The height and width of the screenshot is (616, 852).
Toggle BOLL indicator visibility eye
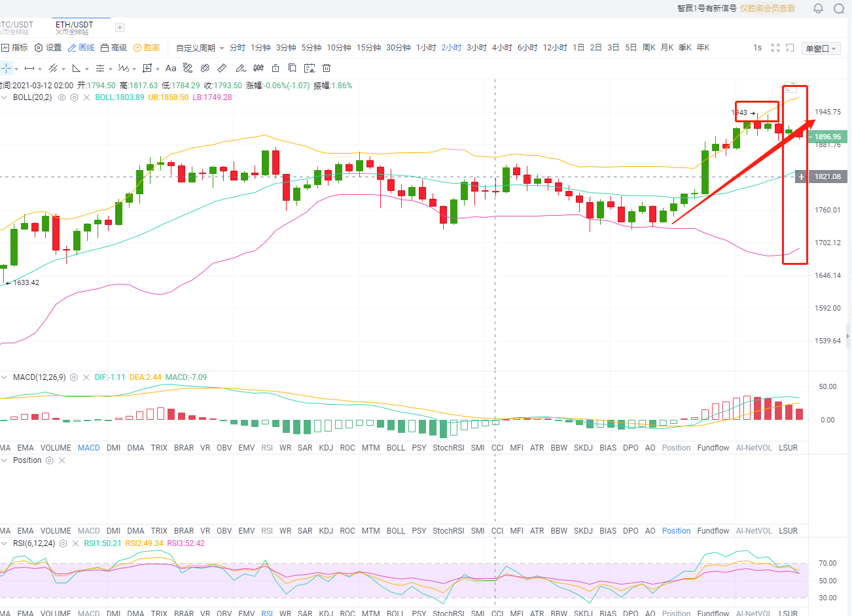[62, 97]
